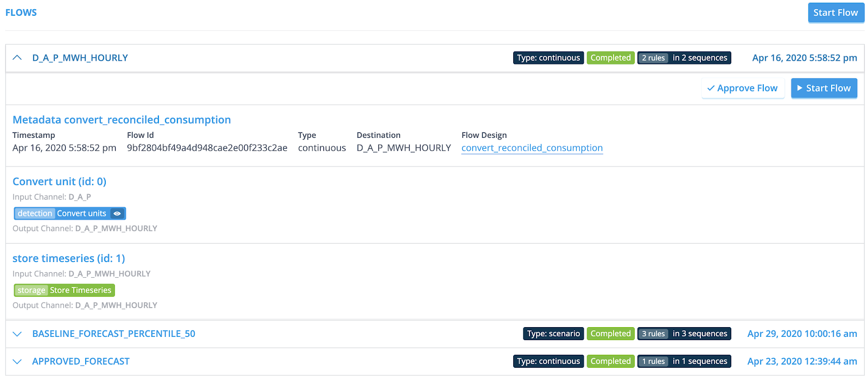Click the storage Store Timeseries rule badge
868x377 pixels.
[x=64, y=290]
